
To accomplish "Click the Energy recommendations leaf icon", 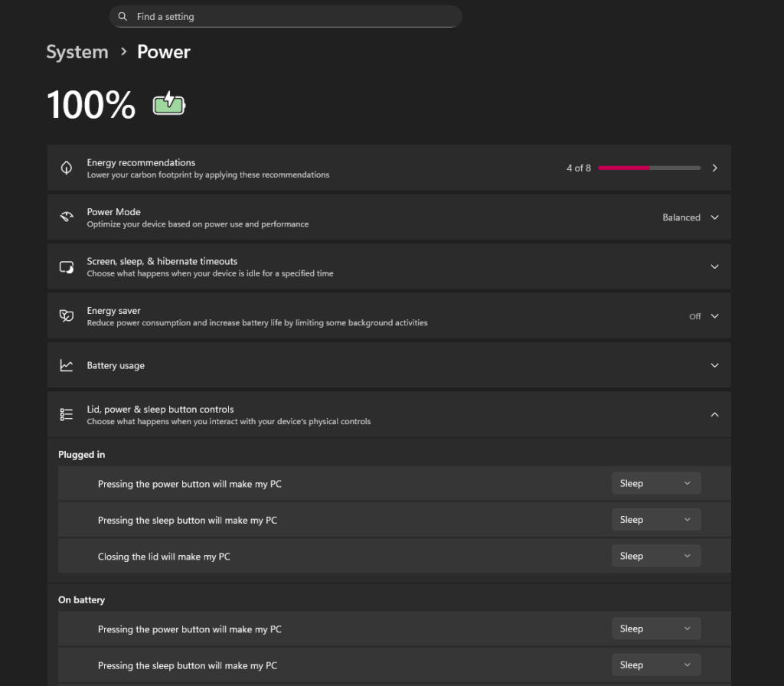I will [x=67, y=168].
